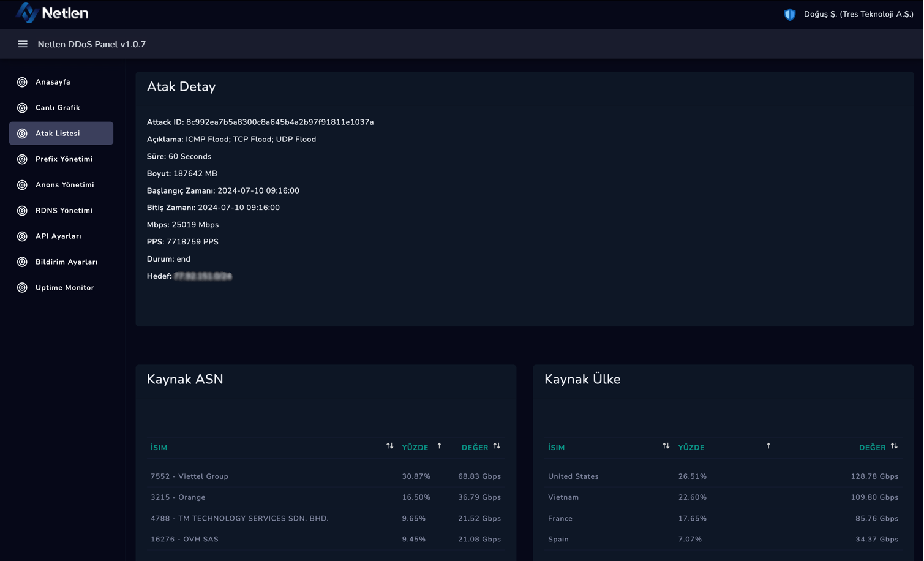Screen dimensions: 924x561
Task: Click the Süre 60 Seconds line
Action: click(179, 157)
